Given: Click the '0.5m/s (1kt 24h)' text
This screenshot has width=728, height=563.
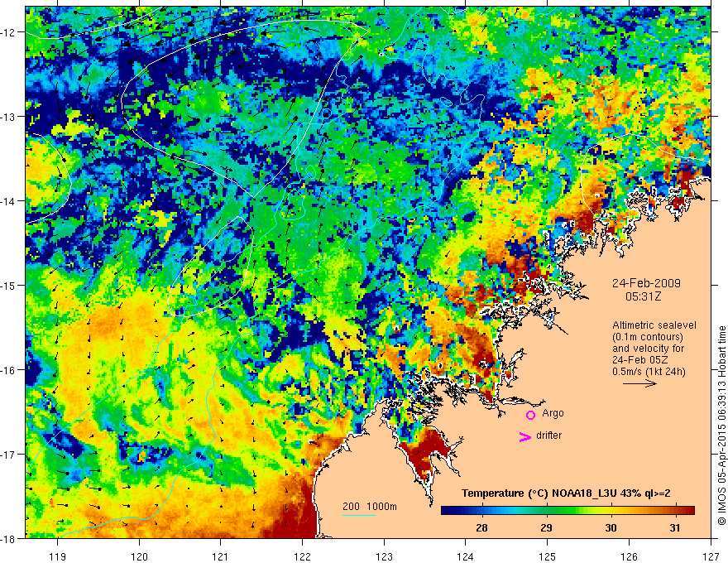Looking at the screenshot, I should (649, 372).
